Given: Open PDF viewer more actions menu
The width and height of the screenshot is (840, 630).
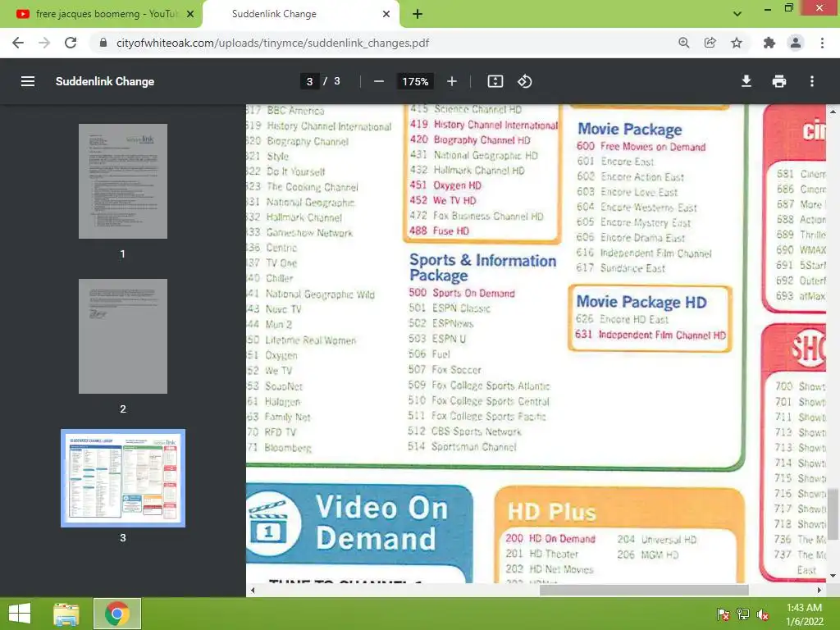Looking at the screenshot, I should click(812, 81).
